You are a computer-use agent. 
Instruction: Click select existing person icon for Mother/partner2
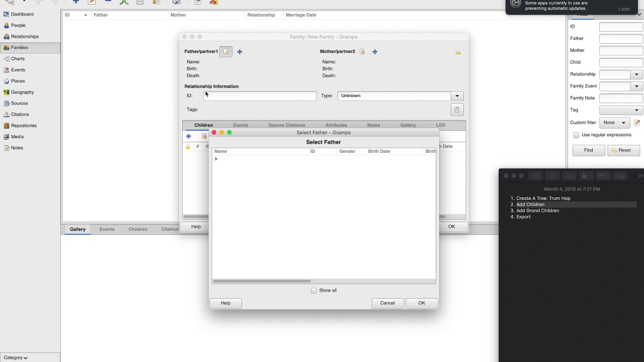click(362, 52)
